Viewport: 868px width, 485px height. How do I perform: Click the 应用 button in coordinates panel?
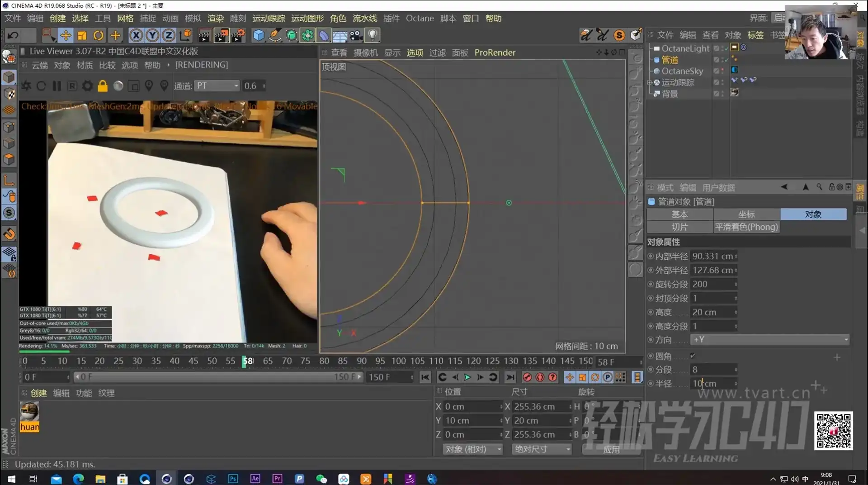click(x=611, y=449)
